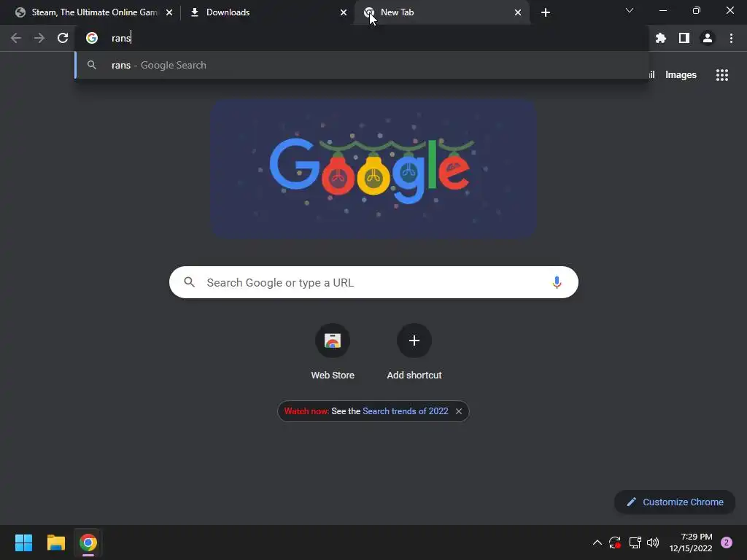Click Customize Chrome button

click(x=675, y=502)
